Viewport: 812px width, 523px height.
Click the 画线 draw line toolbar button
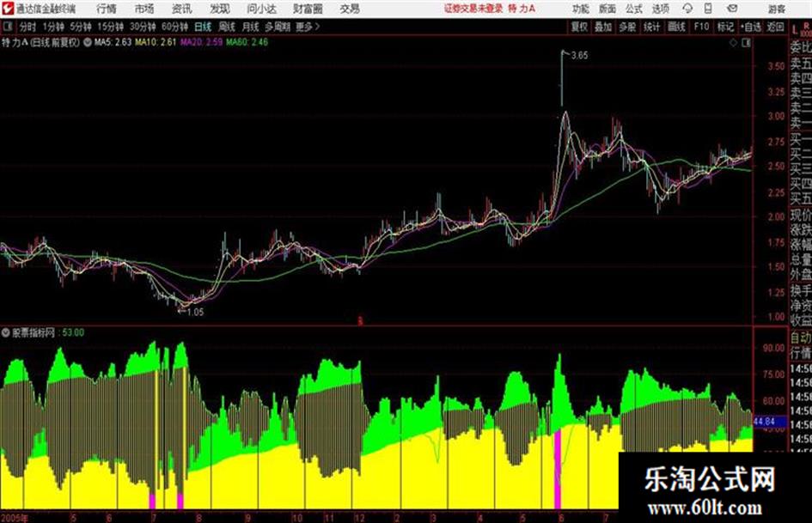tap(676, 27)
